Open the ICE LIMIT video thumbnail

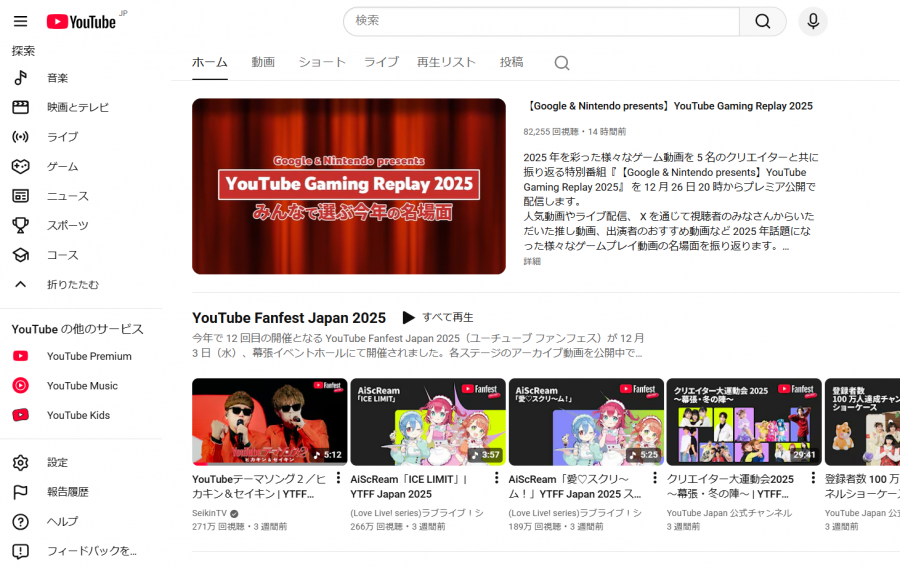pos(428,421)
